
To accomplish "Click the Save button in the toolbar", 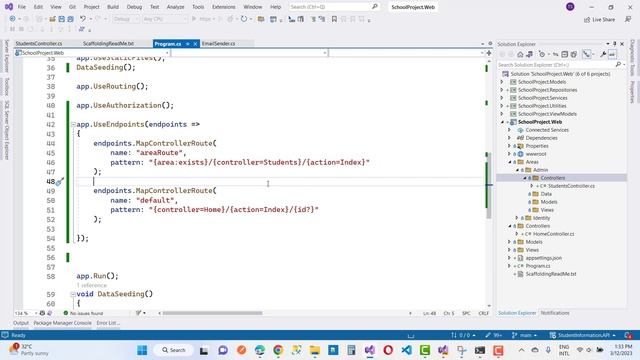I will (x=61, y=19).
